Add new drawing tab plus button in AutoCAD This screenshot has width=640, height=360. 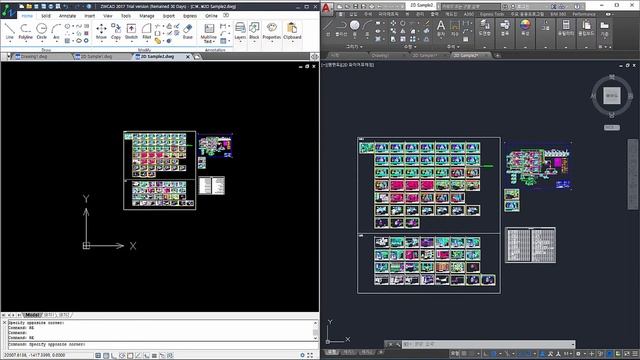(497, 55)
